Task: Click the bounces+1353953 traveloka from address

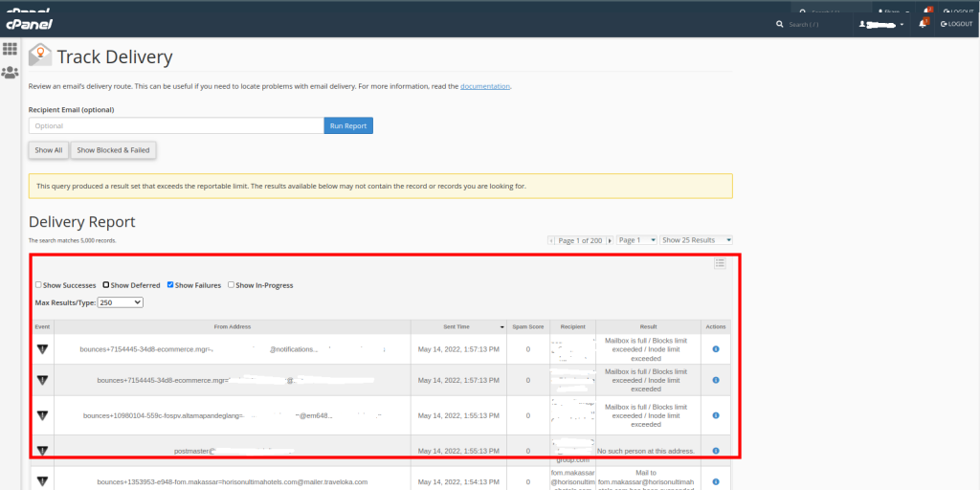Action: [x=232, y=482]
